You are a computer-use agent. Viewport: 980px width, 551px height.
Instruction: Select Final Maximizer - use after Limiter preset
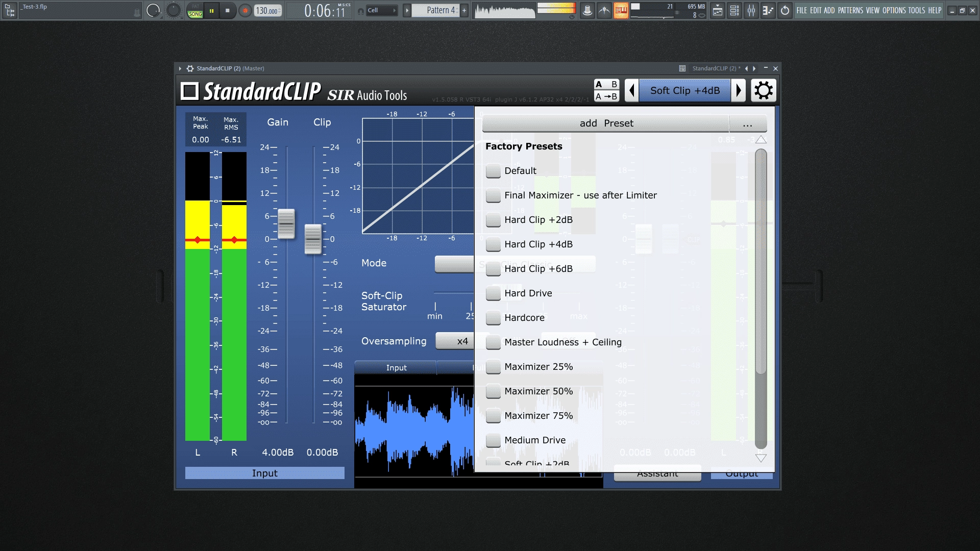click(x=572, y=195)
